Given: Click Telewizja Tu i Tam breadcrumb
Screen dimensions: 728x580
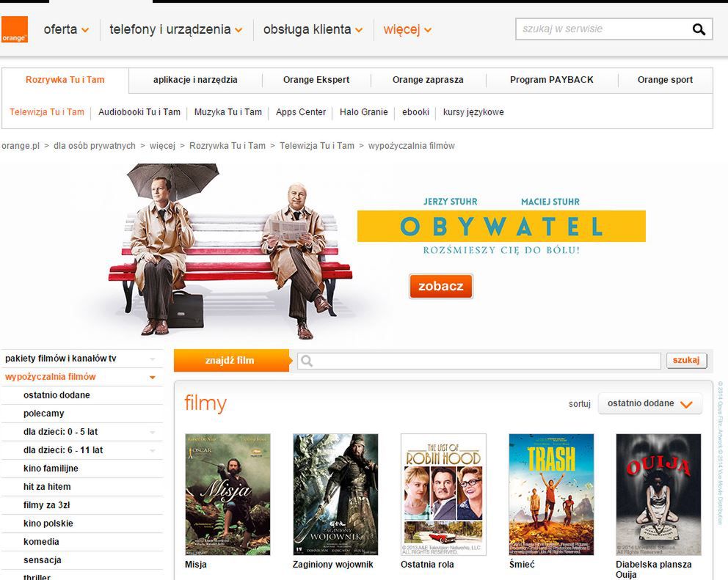Looking at the screenshot, I should 317,146.
